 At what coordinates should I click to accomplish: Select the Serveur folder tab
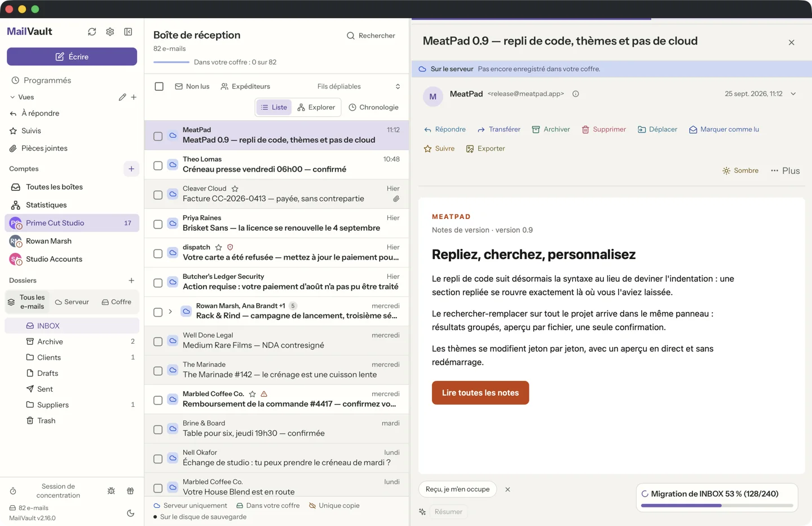(72, 302)
